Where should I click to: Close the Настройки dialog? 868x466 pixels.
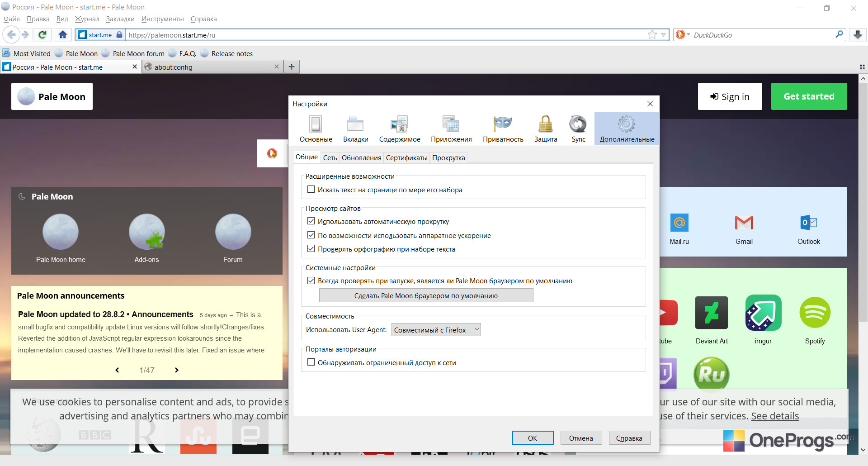(650, 104)
